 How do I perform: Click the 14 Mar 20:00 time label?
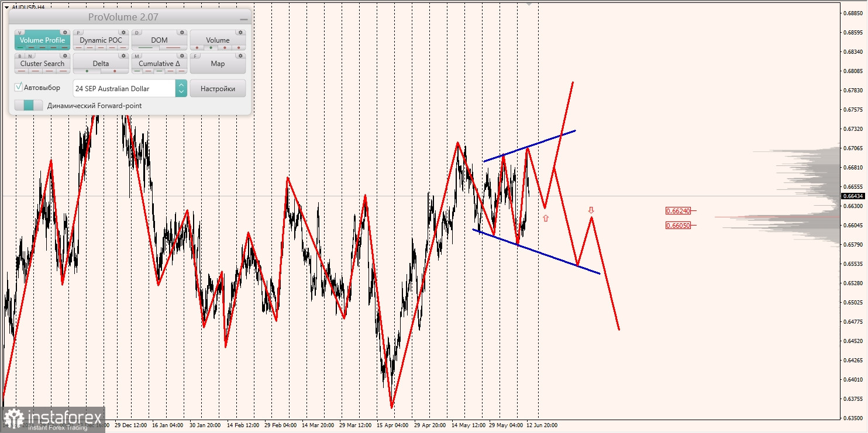[x=318, y=425]
